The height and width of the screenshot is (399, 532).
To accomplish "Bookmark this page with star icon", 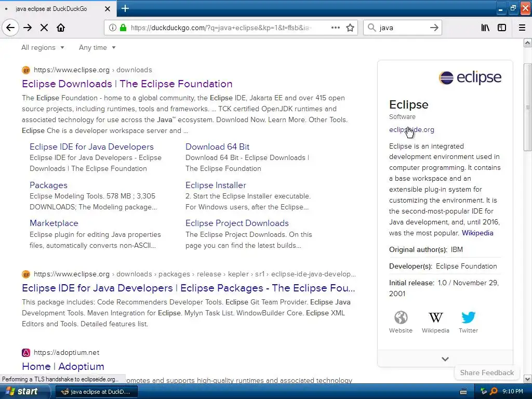I will pos(350,28).
